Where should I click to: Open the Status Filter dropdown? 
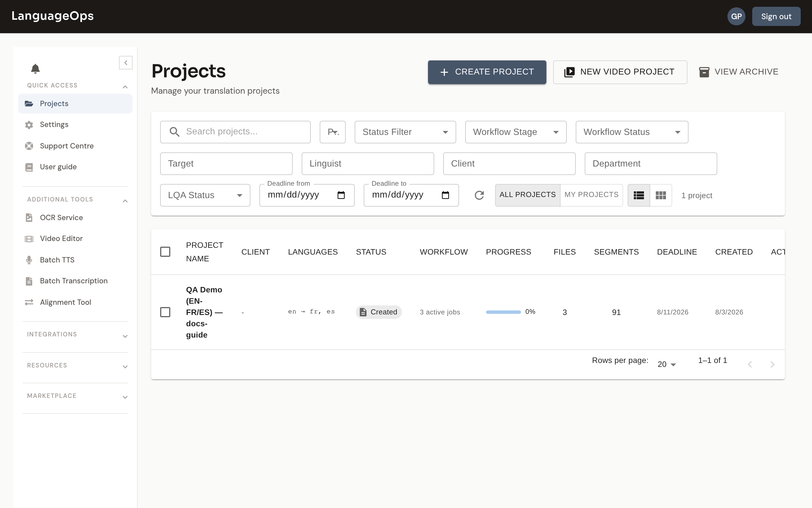[x=405, y=132]
